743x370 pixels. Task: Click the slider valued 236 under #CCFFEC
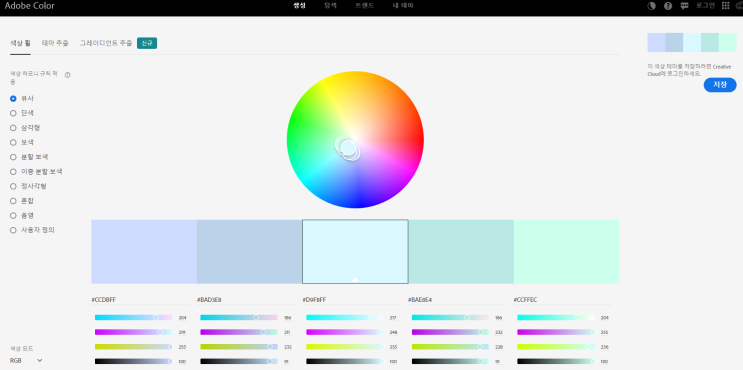(556, 347)
